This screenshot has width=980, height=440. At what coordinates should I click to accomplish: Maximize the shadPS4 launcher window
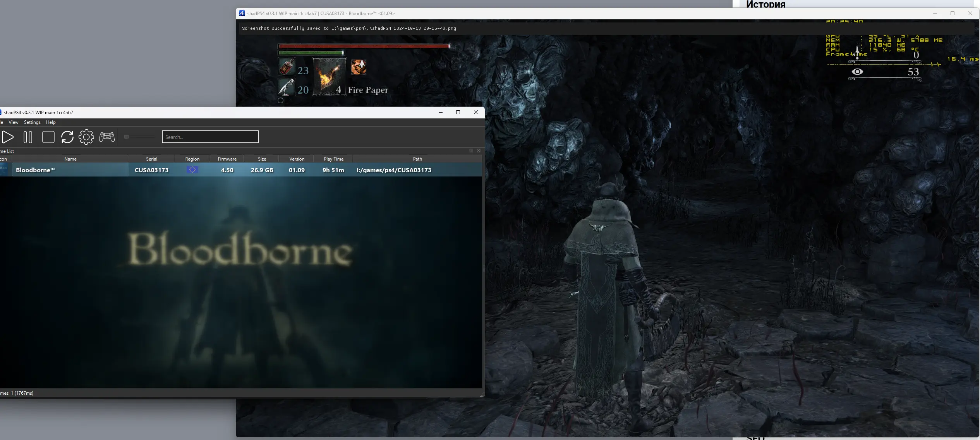click(x=458, y=112)
